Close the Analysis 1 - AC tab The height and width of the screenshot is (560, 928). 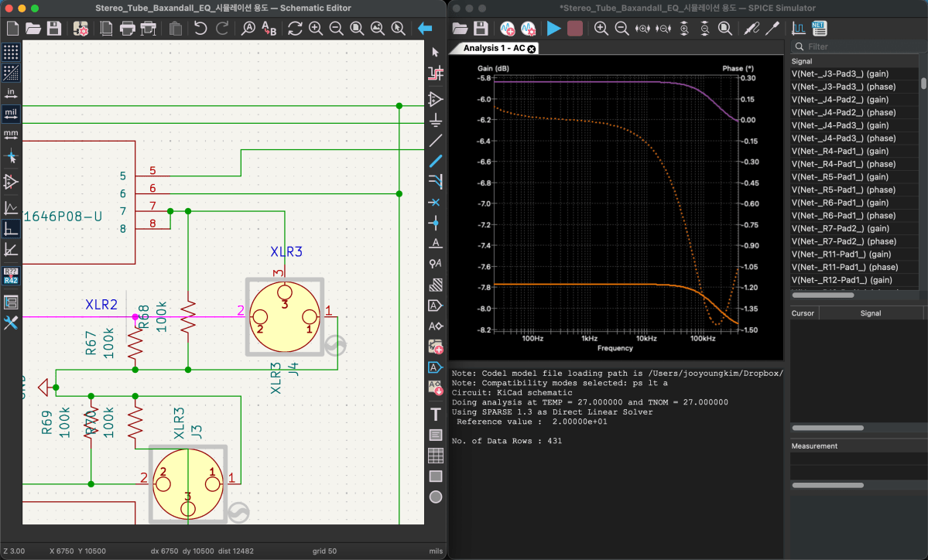(531, 48)
